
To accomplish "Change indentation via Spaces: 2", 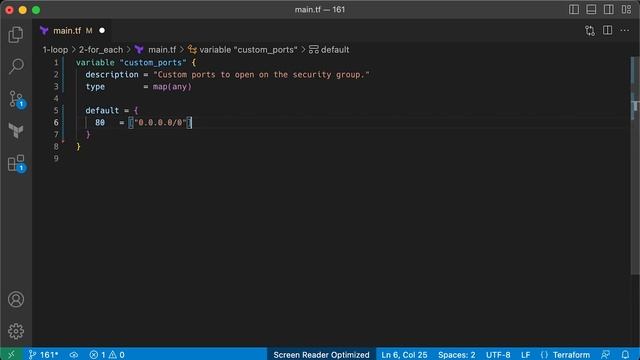I will 456,354.
